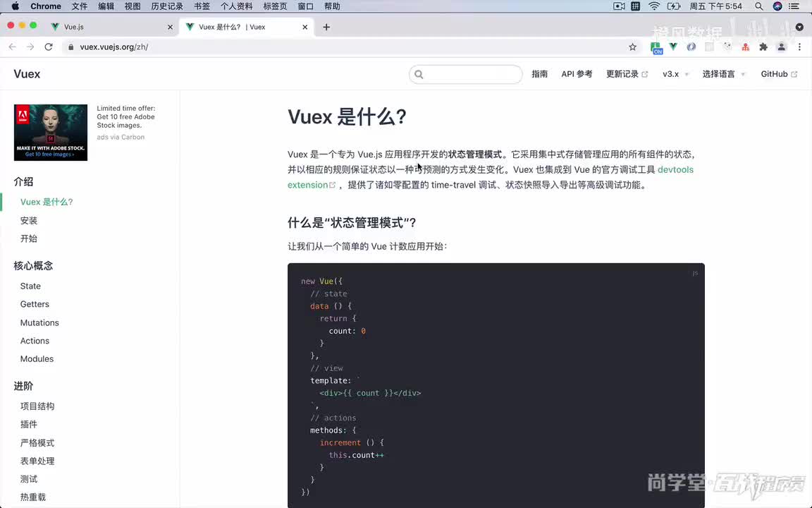Image resolution: width=812 pixels, height=508 pixels.
Task: Open the Siri icon
Action: [777, 6]
